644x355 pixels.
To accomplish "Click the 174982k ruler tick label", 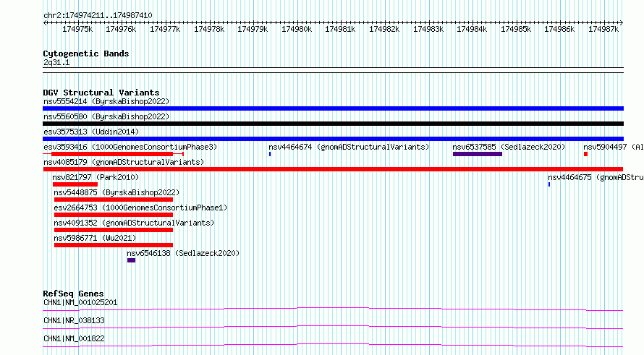I will 384,29.
